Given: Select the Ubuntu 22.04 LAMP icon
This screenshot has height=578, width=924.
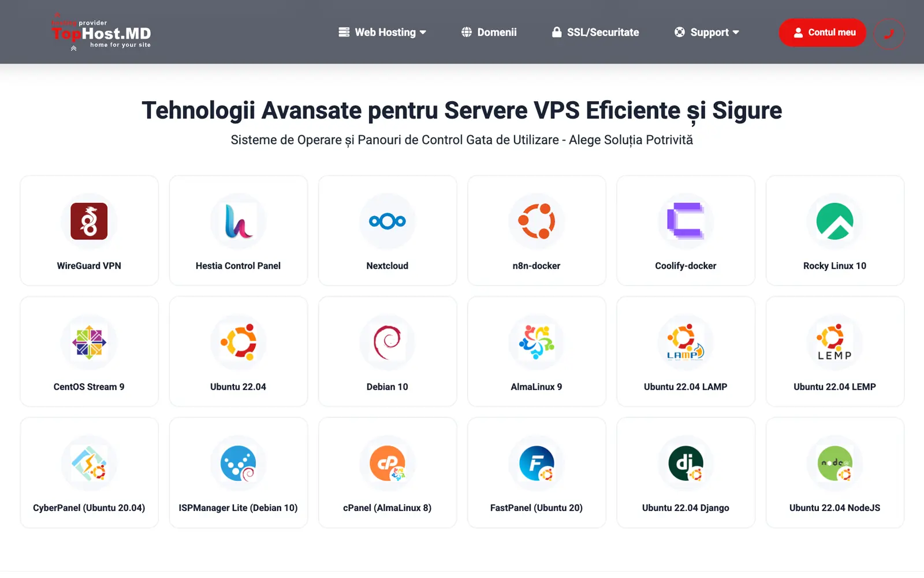Looking at the screenshot, I should (x=685, y=342).
